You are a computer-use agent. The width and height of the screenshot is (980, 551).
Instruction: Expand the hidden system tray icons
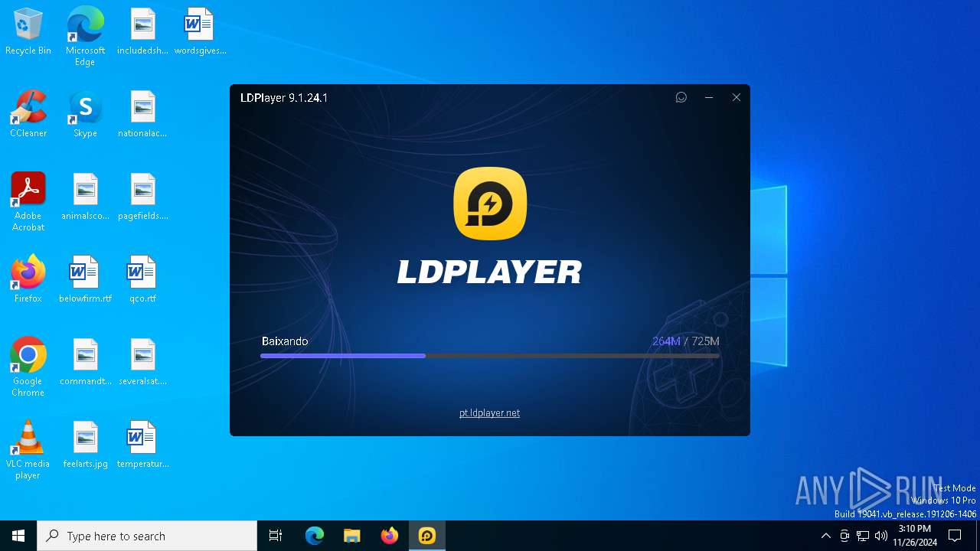[x=825, y=536]
